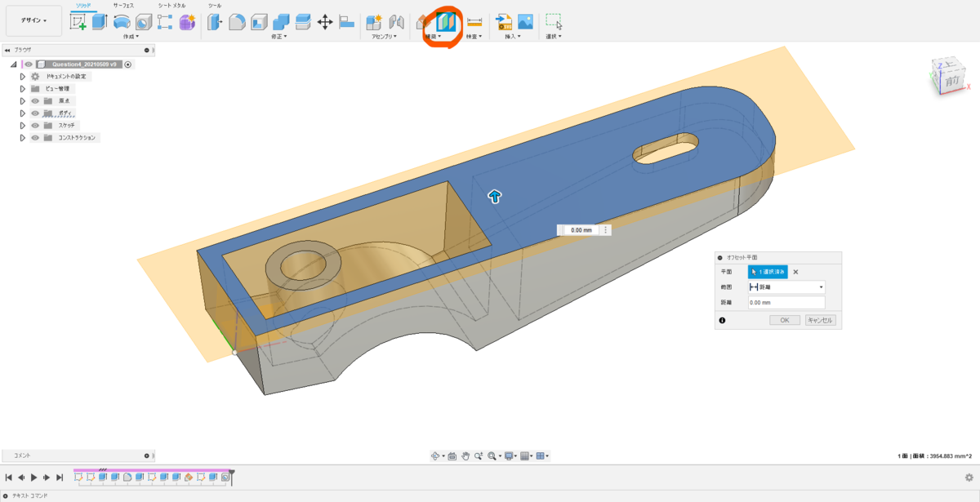
Task: Select the Revolve tool
Action: pos(122,22)
